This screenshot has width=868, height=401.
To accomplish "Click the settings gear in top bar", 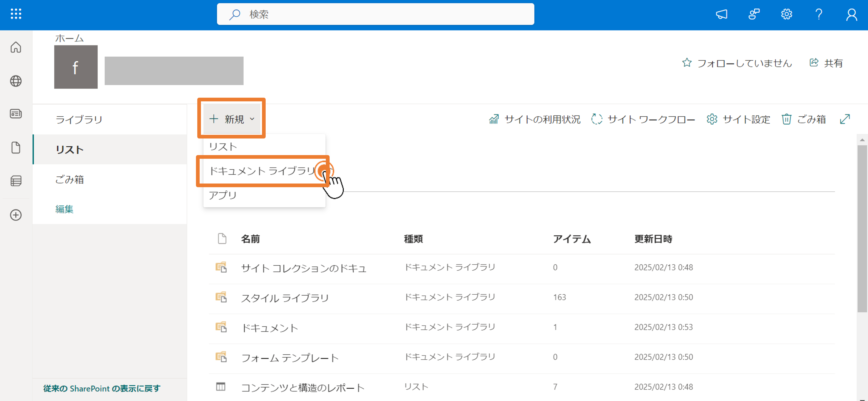I will [786, 14].
